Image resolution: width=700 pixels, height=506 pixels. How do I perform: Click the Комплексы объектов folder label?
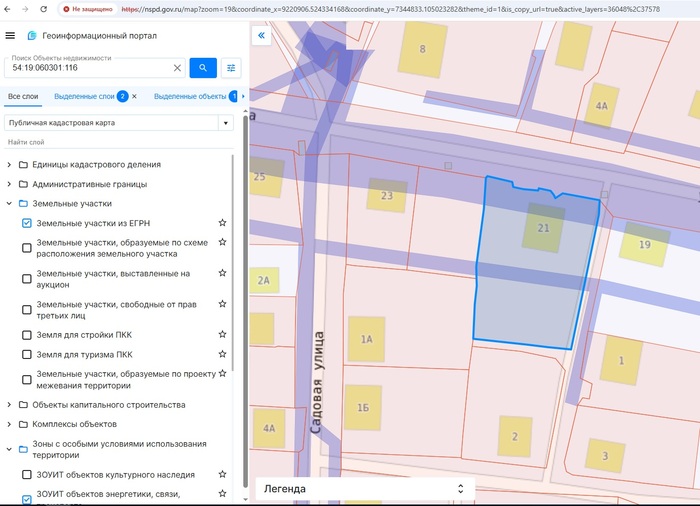pyautogui.click(x=75, y=424)
